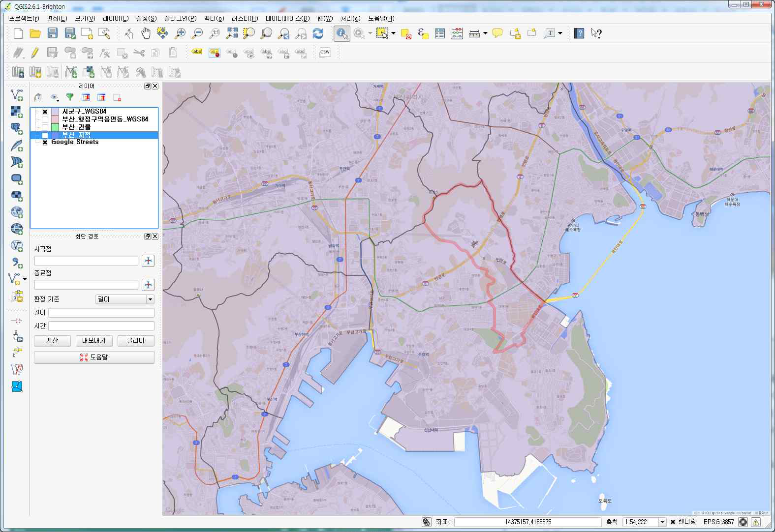
Task: Pick the start point on the map
Action: [148, 261]
